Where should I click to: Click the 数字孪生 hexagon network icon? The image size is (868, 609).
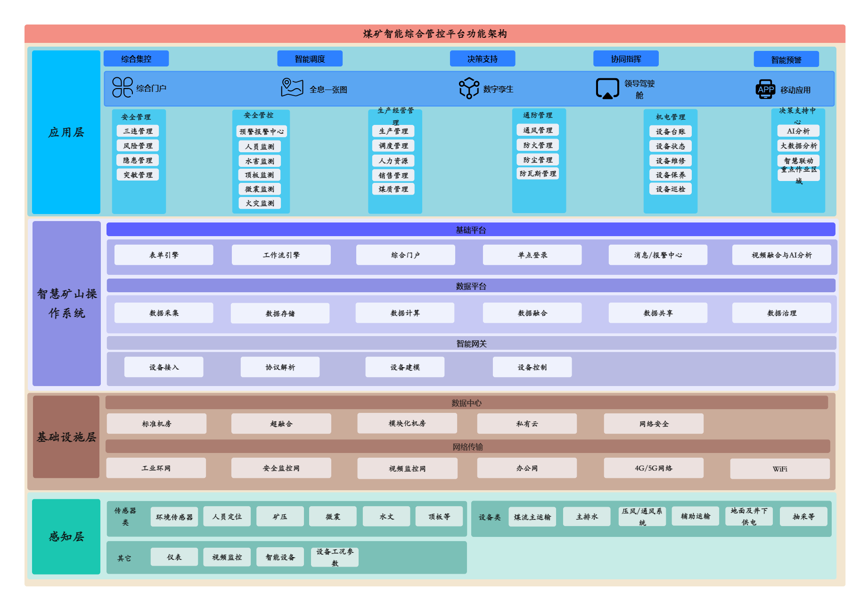click(469, 88)
